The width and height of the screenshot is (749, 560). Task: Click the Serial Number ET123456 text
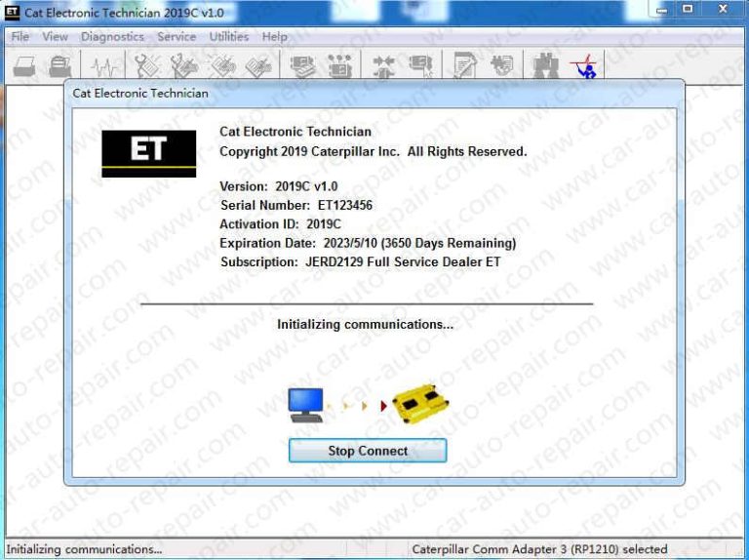(296, 206)
